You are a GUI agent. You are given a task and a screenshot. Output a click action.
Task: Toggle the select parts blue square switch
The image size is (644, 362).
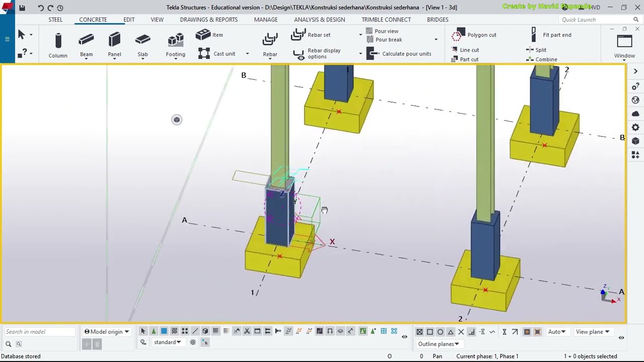164,331
